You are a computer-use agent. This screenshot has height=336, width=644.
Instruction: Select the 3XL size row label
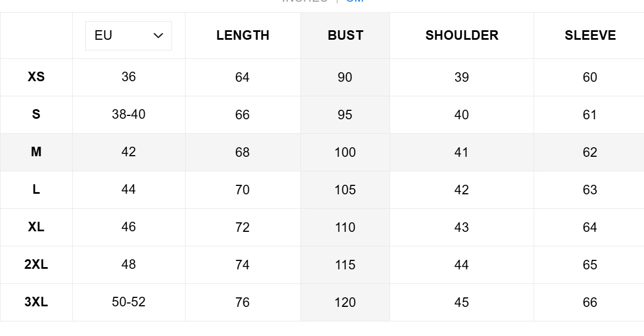click(36, 302)
